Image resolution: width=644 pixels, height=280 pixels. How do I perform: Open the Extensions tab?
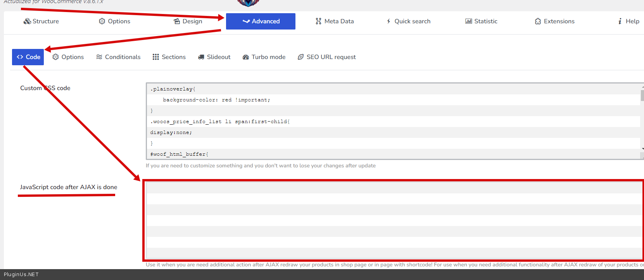[x=554, y=21]
